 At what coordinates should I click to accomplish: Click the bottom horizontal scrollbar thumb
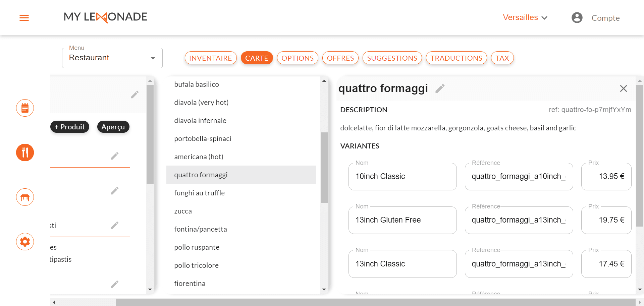click(x=375, y=302)
